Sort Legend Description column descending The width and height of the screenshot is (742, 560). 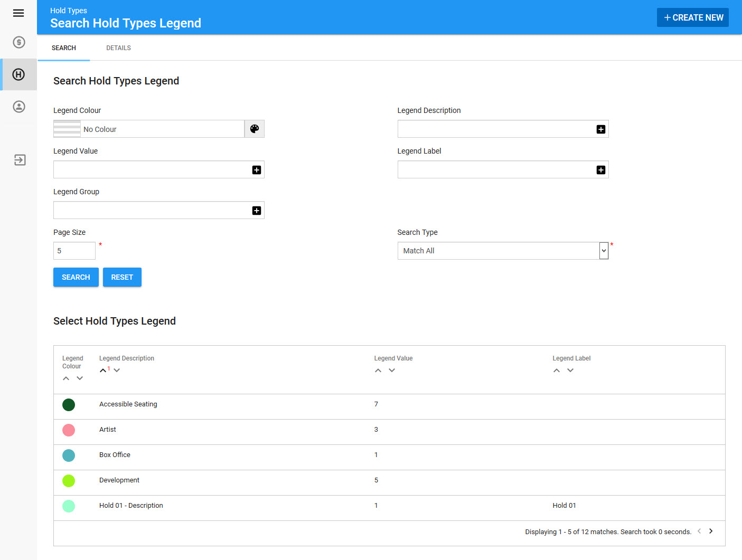[117, 371]
